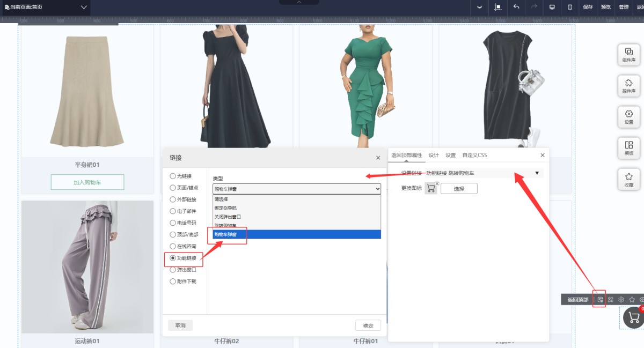Viewport: 644px width, 348px height.
Task: Select the 外部链接 radio button
Action: 172,199
